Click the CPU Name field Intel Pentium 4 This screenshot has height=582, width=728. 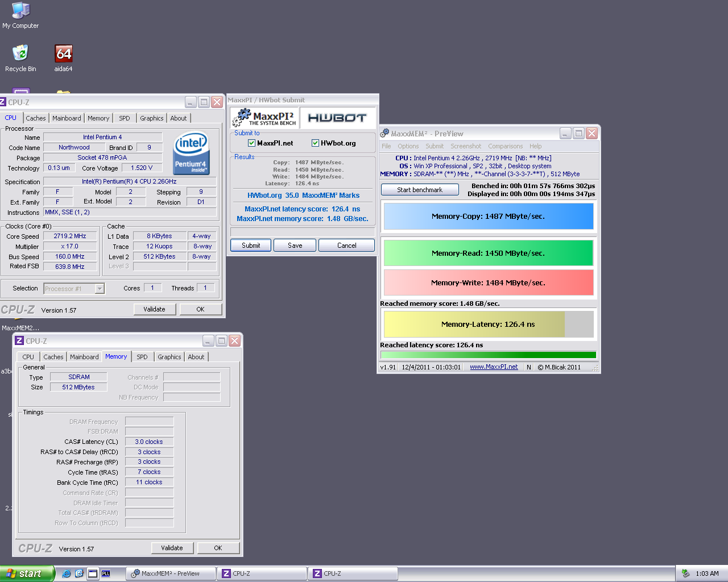click(102, 137)
